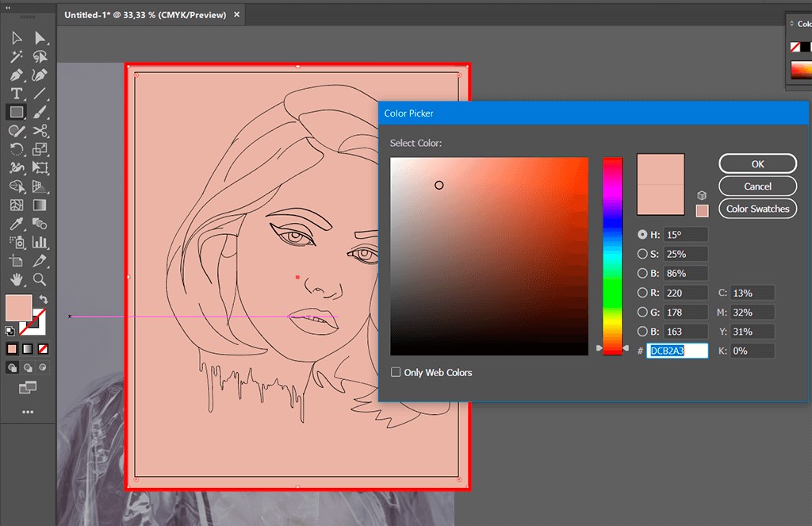The width and height of the screenshot is (812, 526).
Task: Pick the Direct Selection tool
Action: coord(40,38)
